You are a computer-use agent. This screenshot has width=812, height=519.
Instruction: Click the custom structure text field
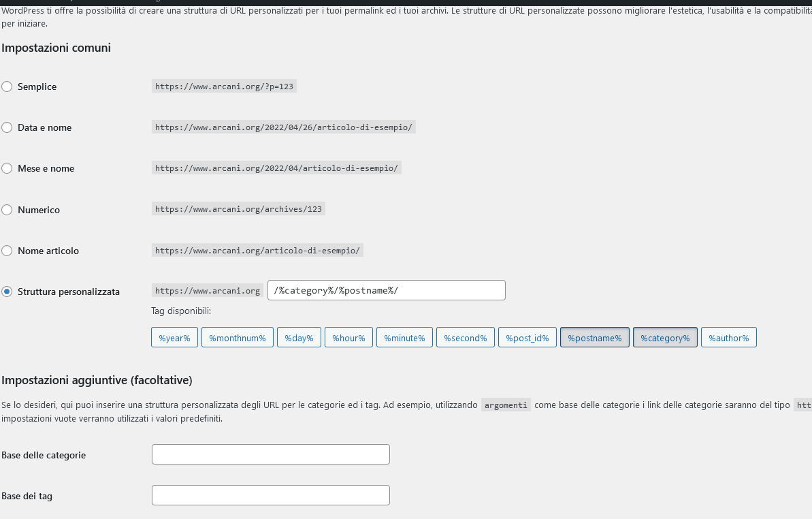click(386, 290)
